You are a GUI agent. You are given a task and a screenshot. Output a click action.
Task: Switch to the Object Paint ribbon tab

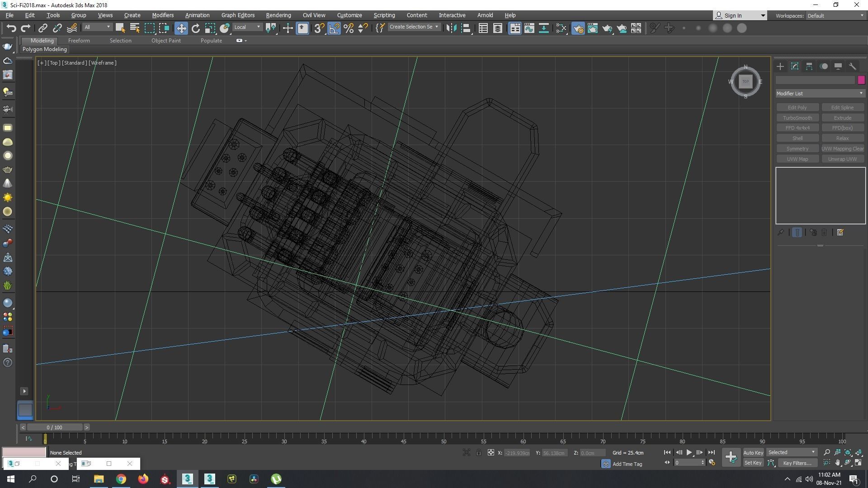(166, 41)
